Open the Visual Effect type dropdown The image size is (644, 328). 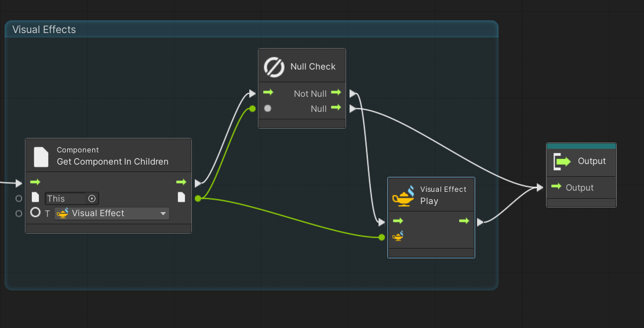click(112, 213)
